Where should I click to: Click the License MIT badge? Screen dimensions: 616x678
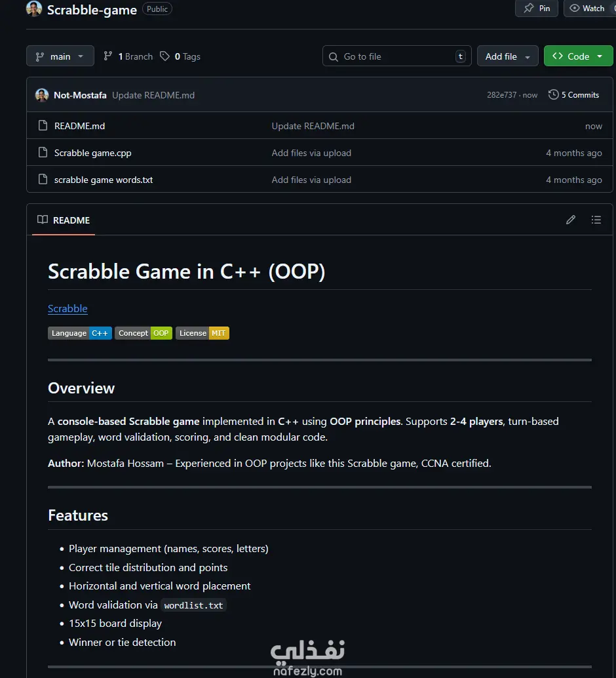pyautogui.click(x=202, y=333)
